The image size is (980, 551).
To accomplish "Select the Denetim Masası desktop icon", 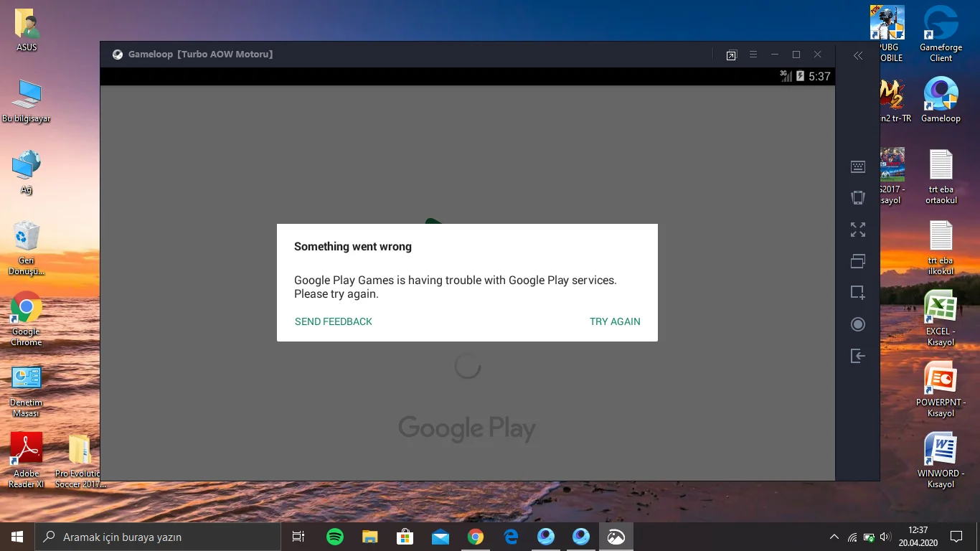I will [27, 391].
